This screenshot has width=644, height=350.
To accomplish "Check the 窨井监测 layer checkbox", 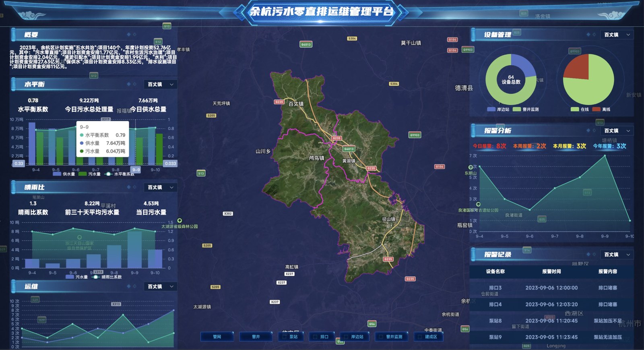I will coord(382,337).
